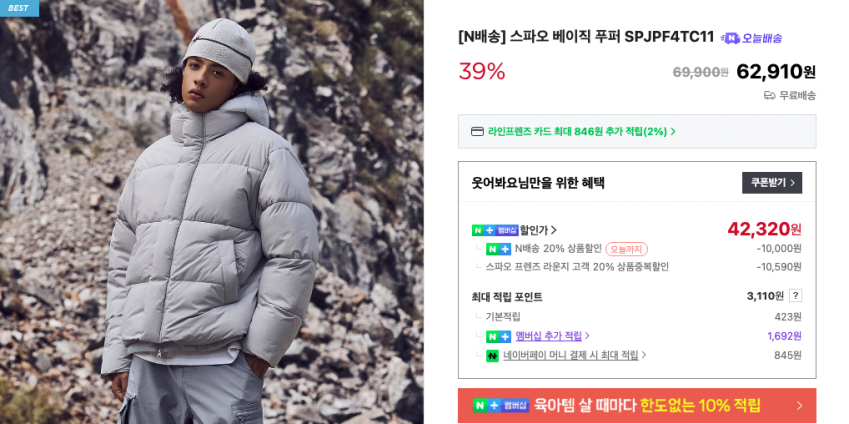Click the 쿠폰받기 button

tap(772, 182)
